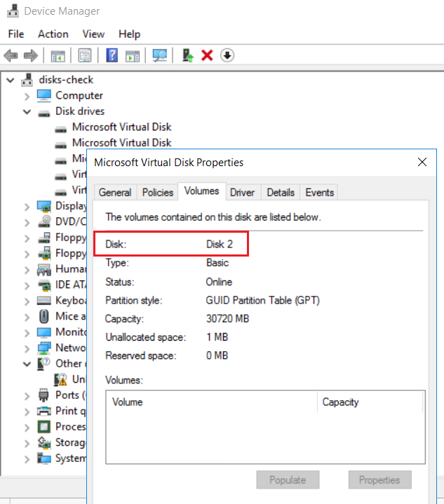Switch to the Driver tab
This screenshot has width=444, height=504.
pyautogui.click(x=242, y=192)
